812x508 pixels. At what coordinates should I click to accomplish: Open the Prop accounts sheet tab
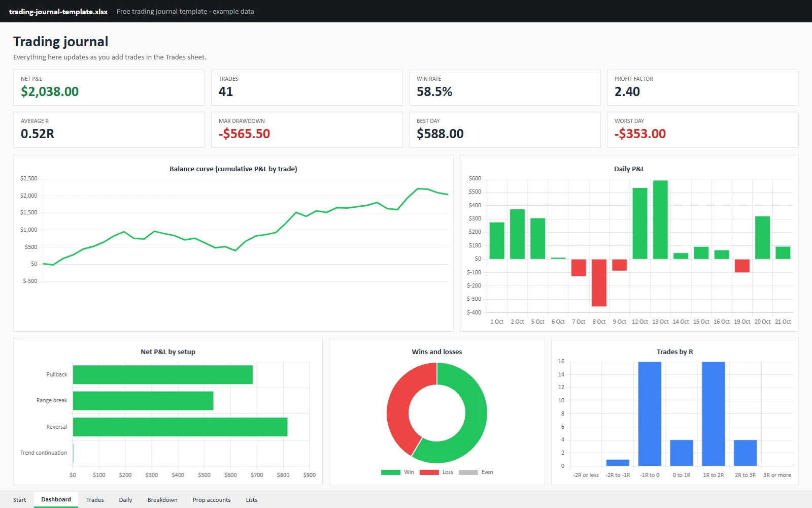(x=212, y=500)
